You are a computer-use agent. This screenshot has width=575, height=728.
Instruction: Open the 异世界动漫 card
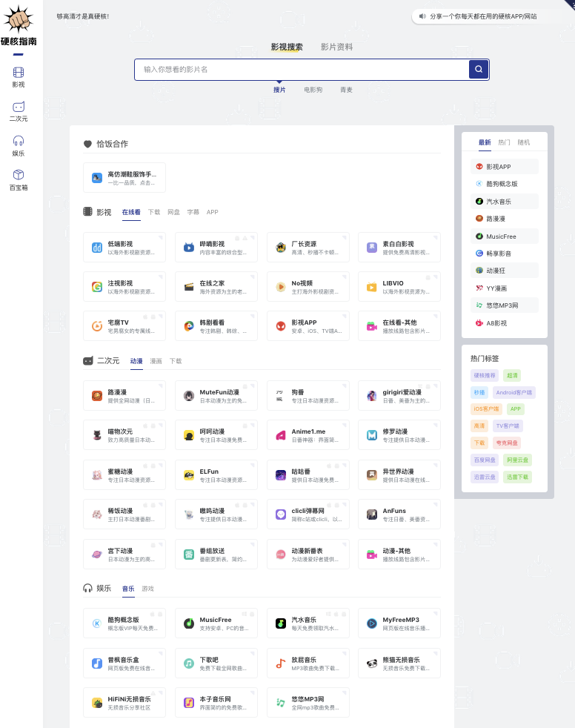click(x=399, y=475)
